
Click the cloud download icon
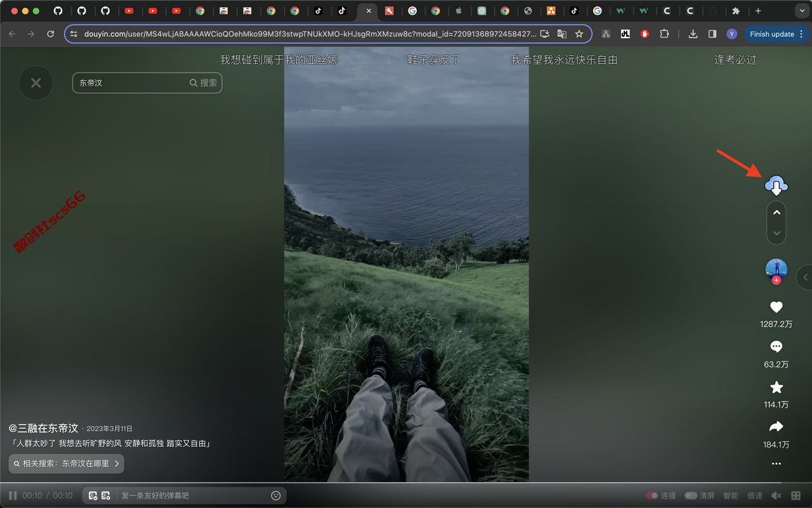pos(776,185)
